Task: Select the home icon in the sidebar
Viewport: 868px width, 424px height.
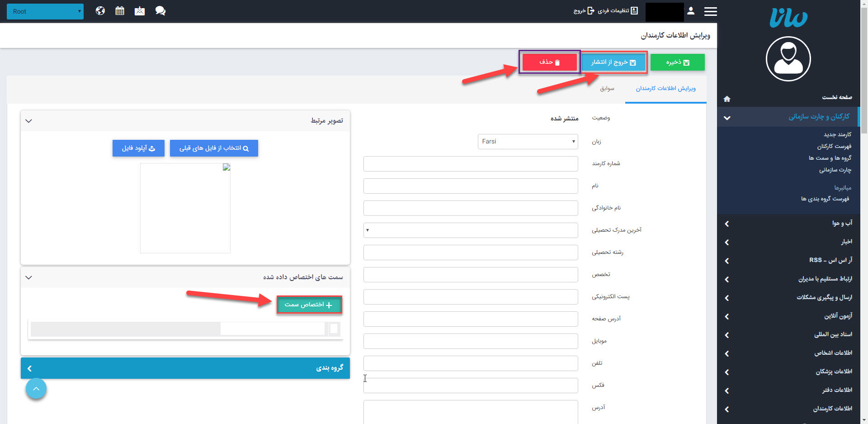Action: [727, 99]
